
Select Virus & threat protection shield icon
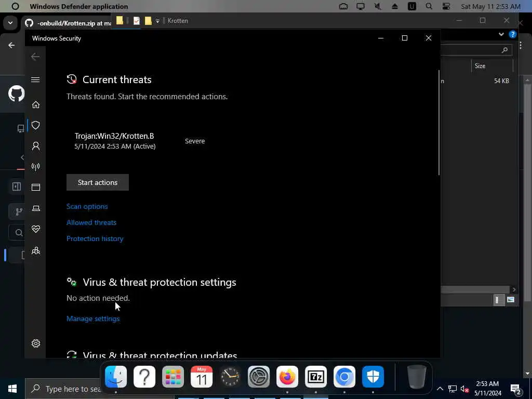coord(36,125)
